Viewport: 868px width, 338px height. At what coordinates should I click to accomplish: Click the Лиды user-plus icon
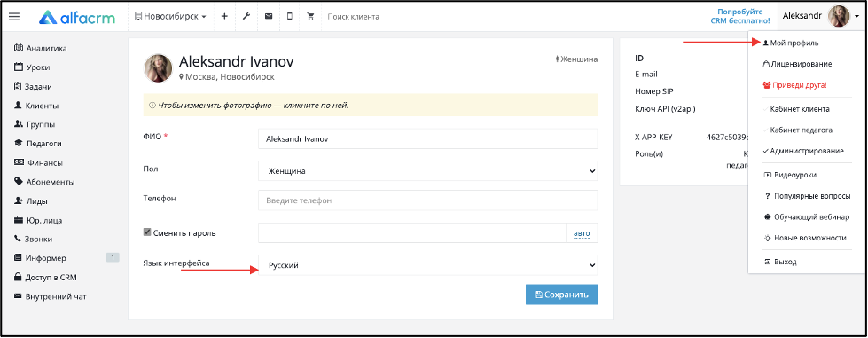point(19,200)
